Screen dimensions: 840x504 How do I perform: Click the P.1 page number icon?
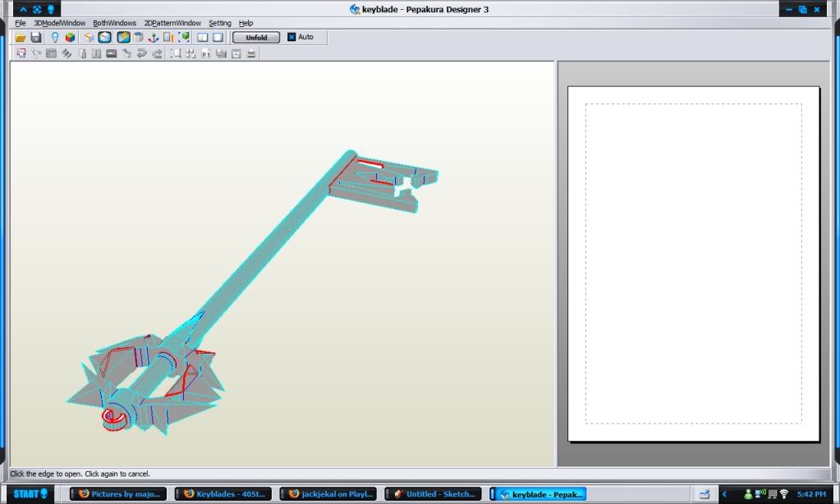[206, 53]
